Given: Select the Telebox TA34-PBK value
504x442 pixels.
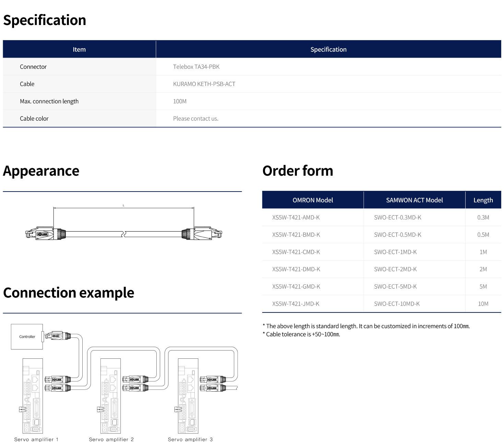Looking at the screenshot, I should 196,67.
